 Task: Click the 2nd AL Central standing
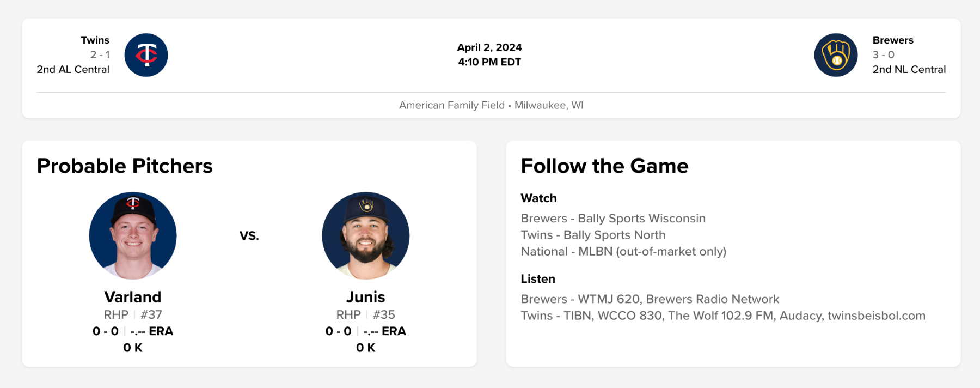point(73,70)
